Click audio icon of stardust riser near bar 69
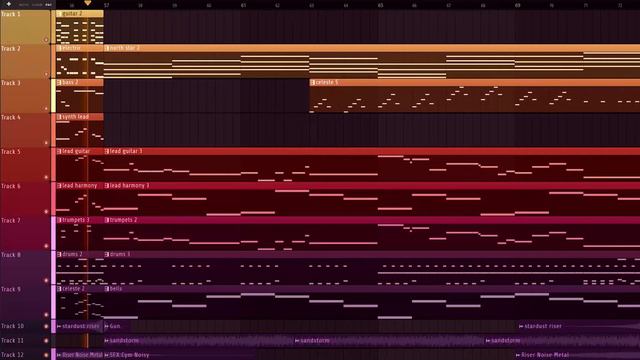Screen dimensions: 640x360 point(521,326)
